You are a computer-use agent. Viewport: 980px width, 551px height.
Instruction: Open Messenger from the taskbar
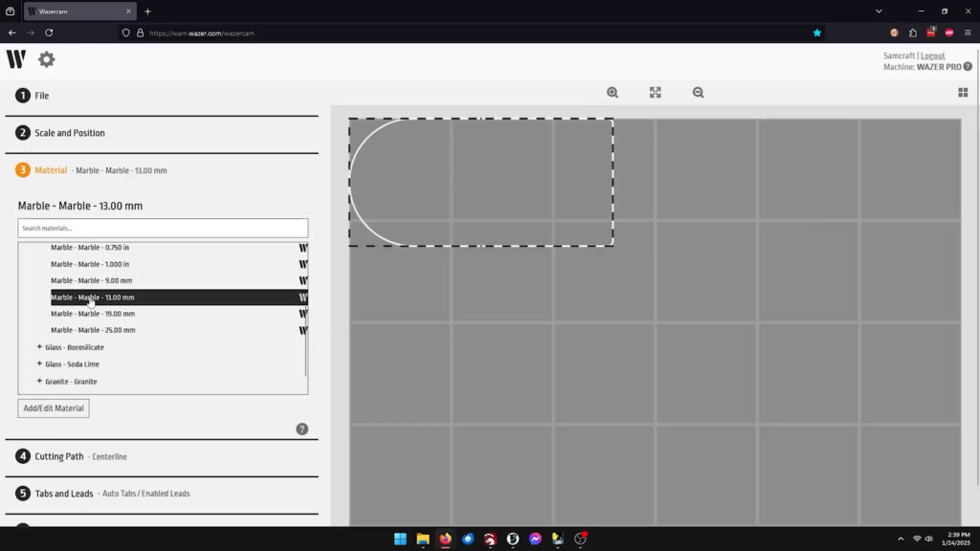coord(535,539)
